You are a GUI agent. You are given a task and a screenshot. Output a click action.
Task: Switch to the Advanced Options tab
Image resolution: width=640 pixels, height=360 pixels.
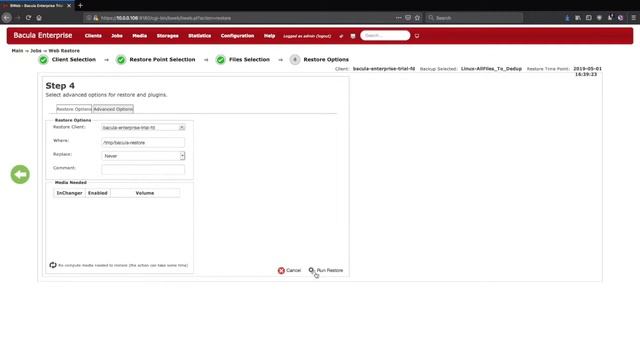point(113,109)
